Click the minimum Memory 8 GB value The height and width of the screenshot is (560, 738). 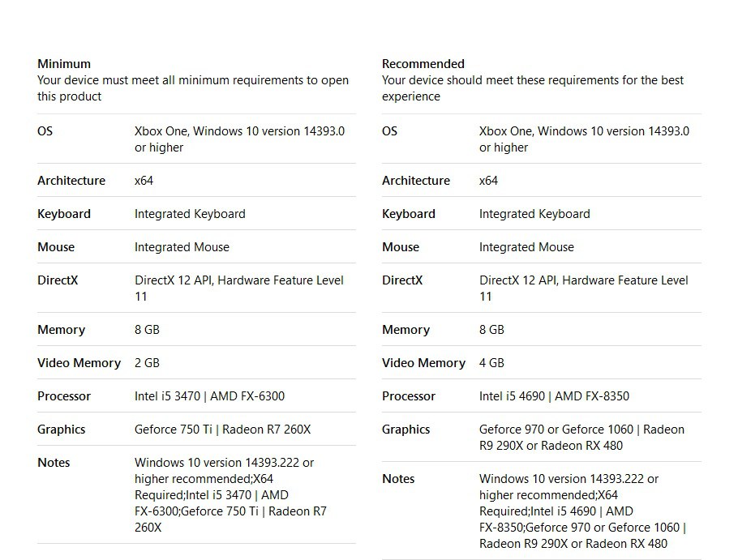[x=147, y=330]
